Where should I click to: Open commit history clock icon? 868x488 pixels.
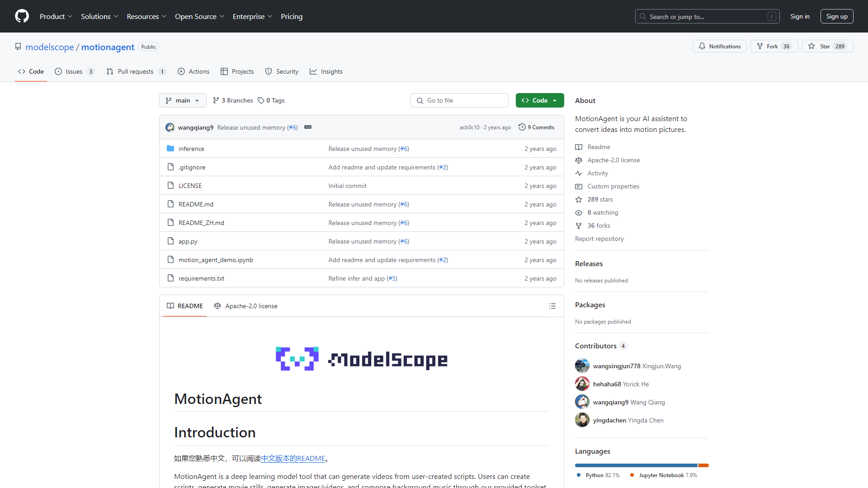tap(522, 127)
